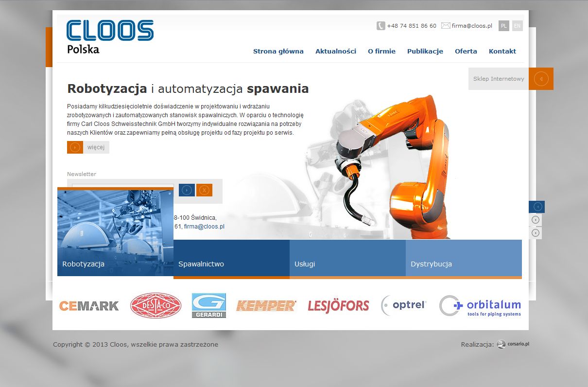Click the orange progress bar under the Spawalnictwo slide
The height and width of the screenshot is (387, 588).
(x=231, y=278)
